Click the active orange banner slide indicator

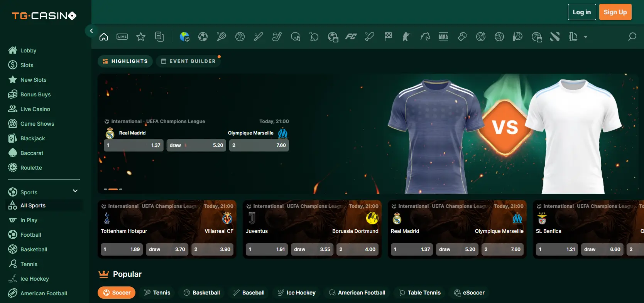[x=113, y=189]
